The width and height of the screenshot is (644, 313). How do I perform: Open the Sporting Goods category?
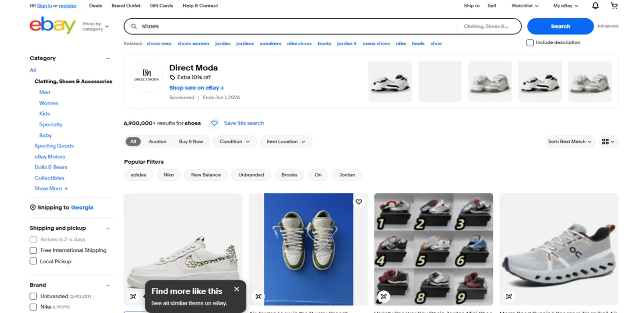click(x=54, y=146)
